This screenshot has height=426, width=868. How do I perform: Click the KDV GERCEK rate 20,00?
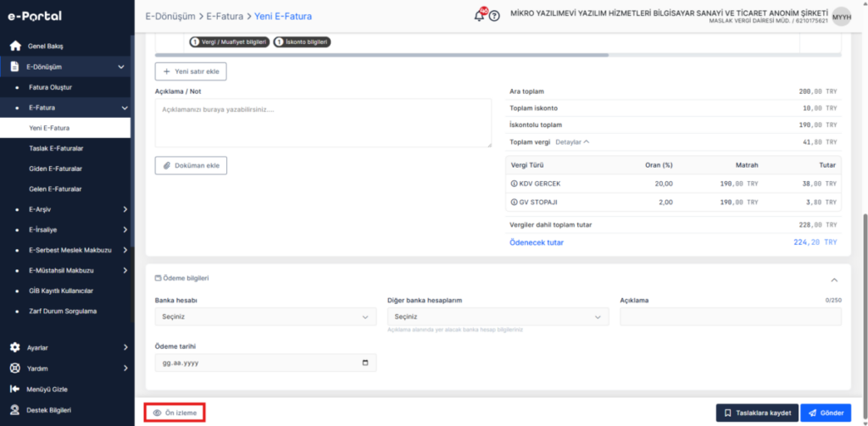pyautogui.click(x=663, y=183)
